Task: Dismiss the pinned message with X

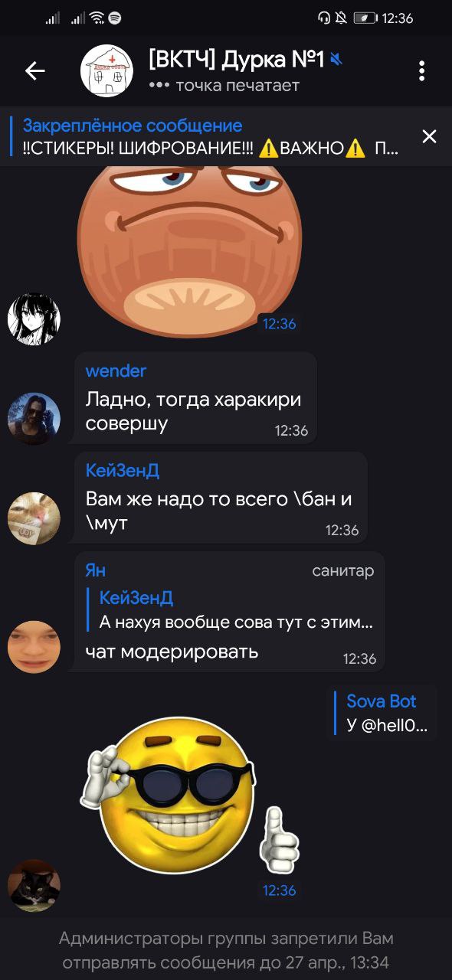Action: pos(429,136)
